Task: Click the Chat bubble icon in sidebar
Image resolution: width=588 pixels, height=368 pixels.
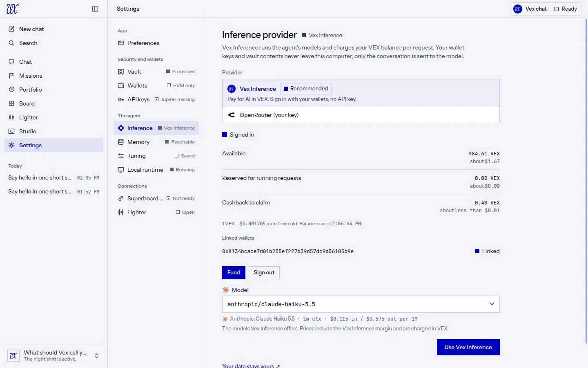Action: pos(11,62)
